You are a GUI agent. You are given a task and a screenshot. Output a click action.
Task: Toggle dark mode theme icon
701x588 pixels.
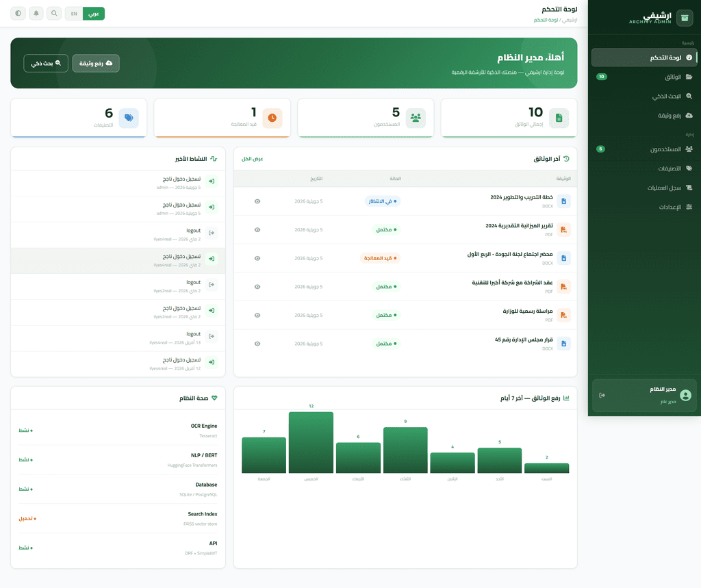pos(18,14)
